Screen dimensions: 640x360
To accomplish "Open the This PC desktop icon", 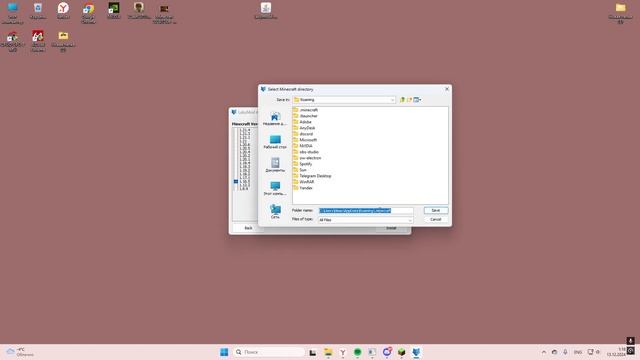I will (x=12, y=13).
